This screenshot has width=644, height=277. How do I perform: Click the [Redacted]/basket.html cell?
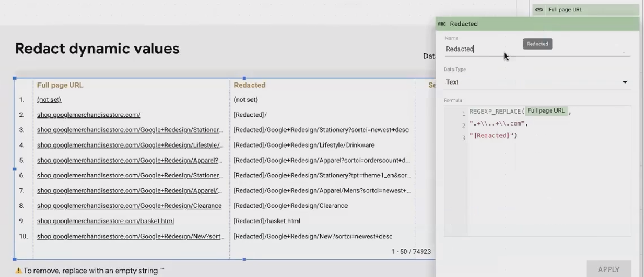click(x=267, y=221)
